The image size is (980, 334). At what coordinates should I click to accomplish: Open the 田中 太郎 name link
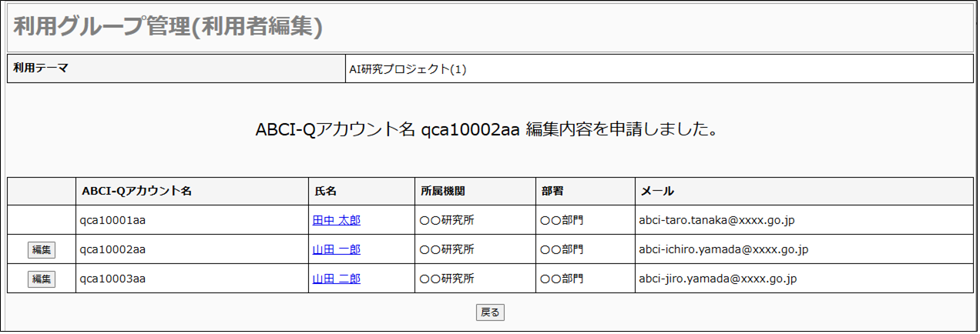[x=336, y=220]
